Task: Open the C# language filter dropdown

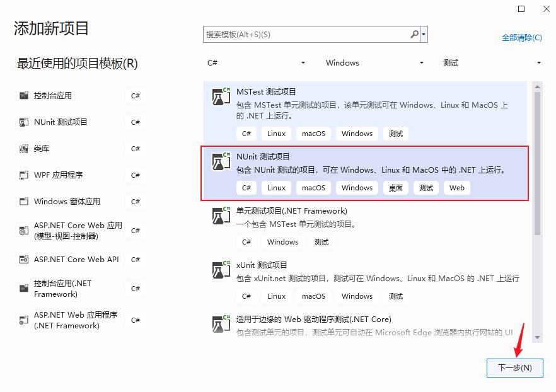Action: 256,63
